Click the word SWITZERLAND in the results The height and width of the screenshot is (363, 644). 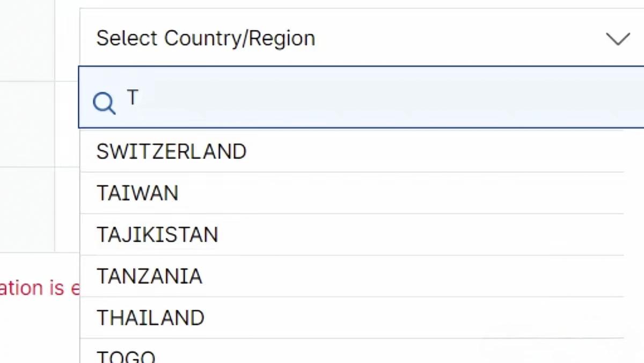[171, 151]
